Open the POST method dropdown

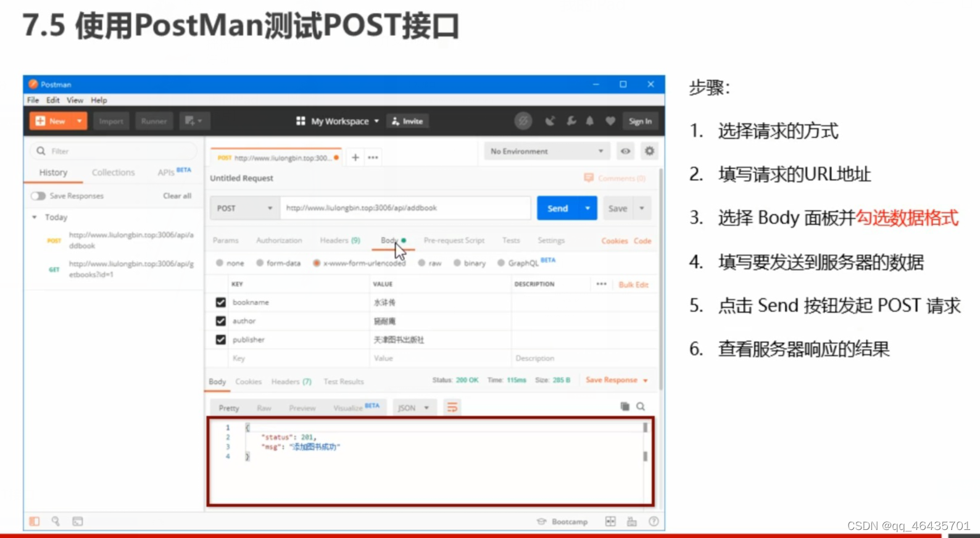(245, 209)
